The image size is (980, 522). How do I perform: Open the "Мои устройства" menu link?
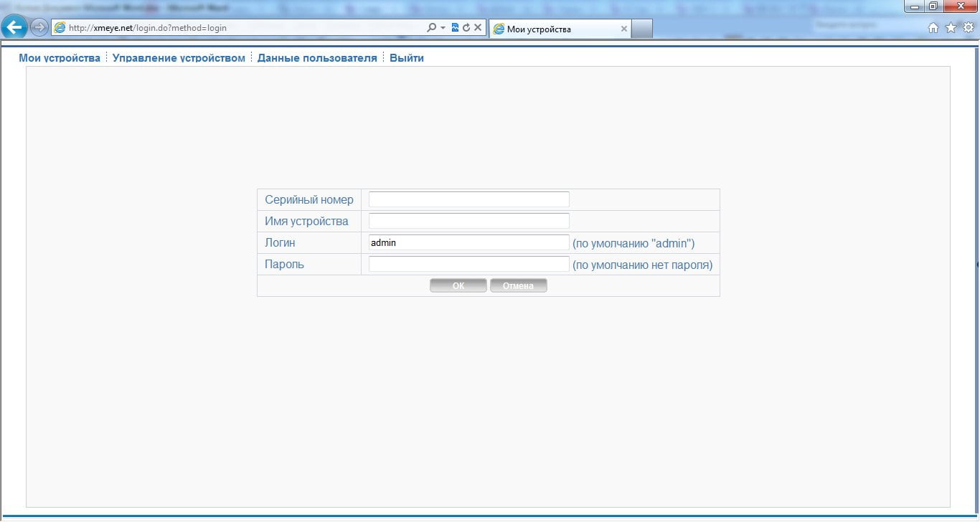(x=60, y=58)
